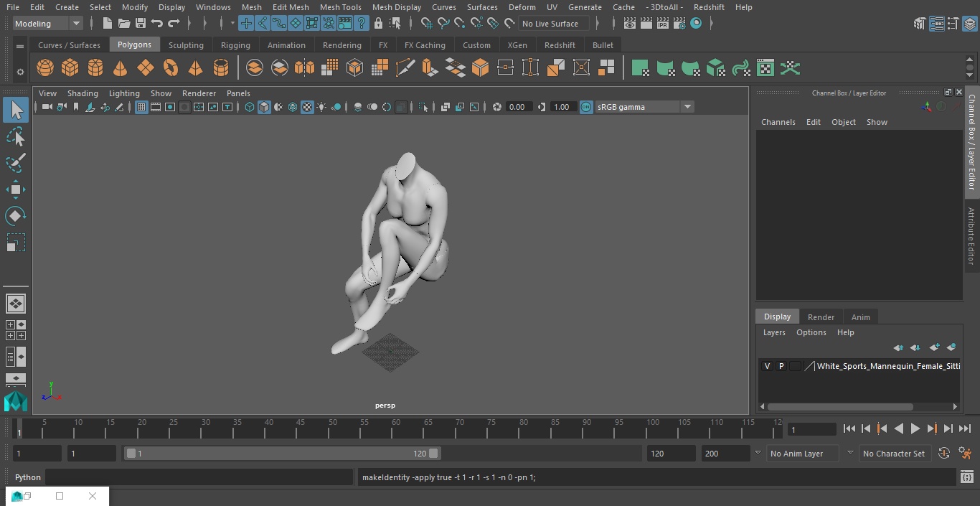Toggle wireframe shading in viewport
Viewport: 980px width, 506px height.
250,107
